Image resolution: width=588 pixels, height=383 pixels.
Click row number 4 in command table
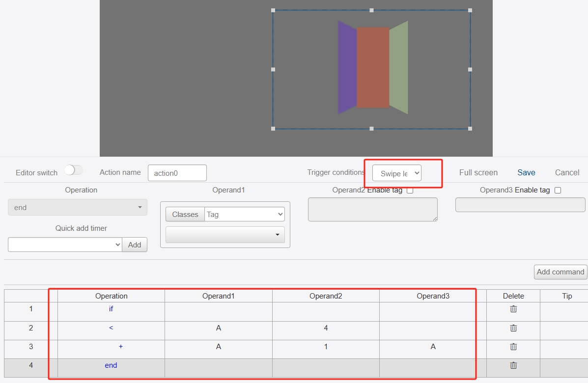coord(31,365)
